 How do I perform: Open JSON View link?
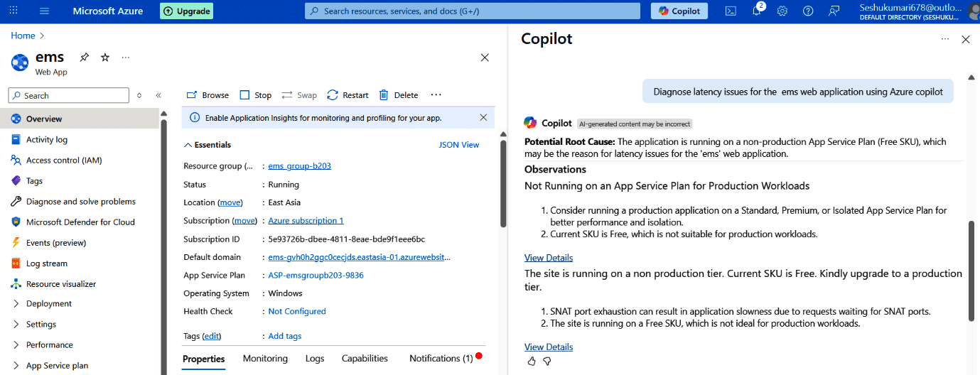[459, 145]
